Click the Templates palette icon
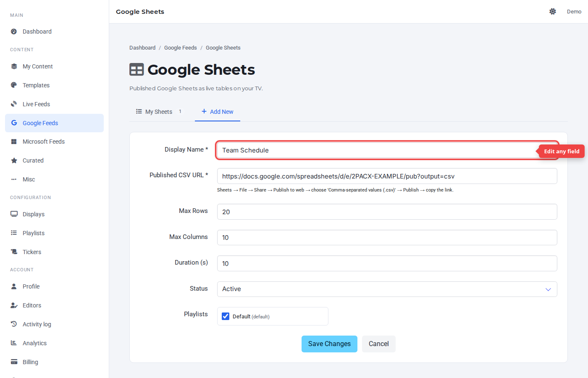588x378 pixels. pyautogui.click(x=14, y=85)
